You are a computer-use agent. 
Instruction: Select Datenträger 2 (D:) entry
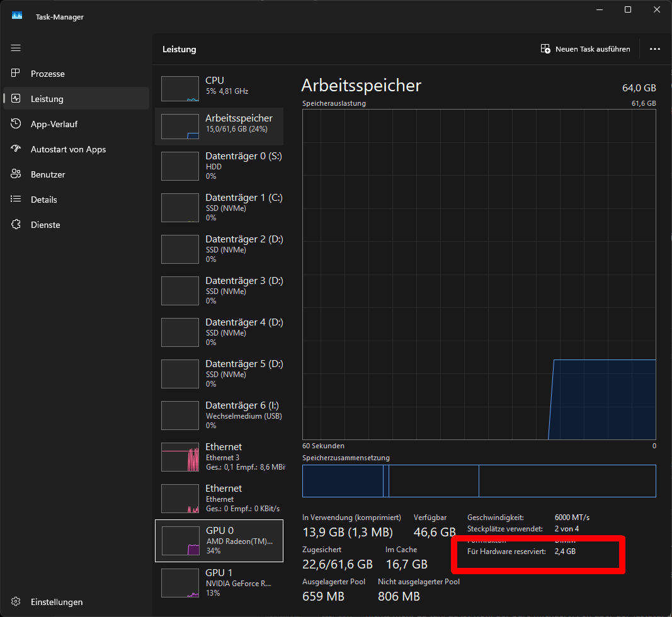pyautogui.click(x=219, y=249)
